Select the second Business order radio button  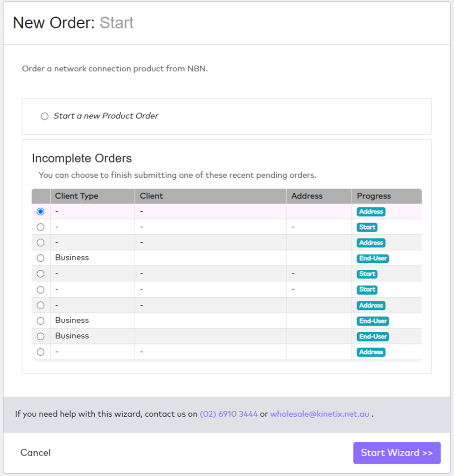click(x=41, y=321)
